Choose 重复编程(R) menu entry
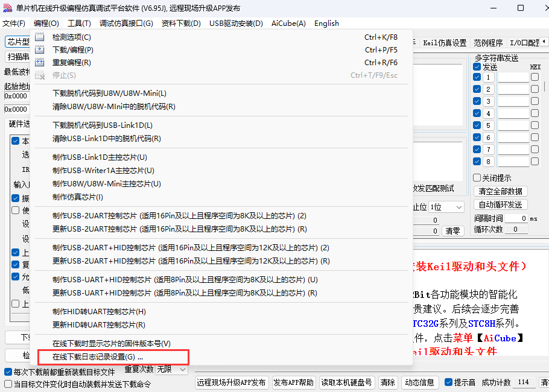Image resolution: width=549 pixels, height=392 pixels. pos(221,62)
